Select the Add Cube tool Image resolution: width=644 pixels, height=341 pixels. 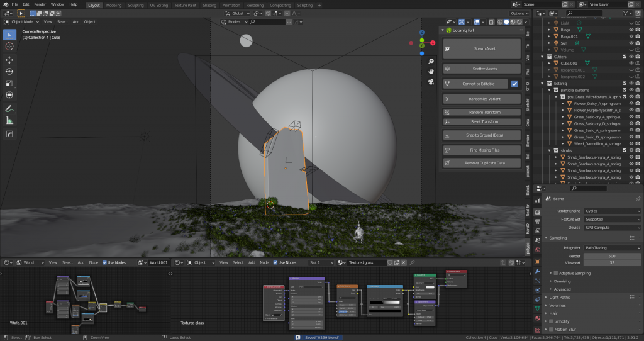pyautogui.click(x=9, y=134)
